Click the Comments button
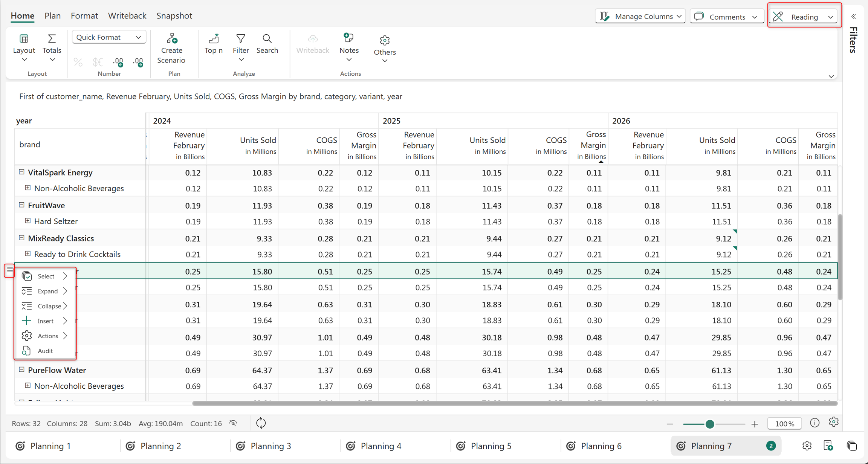This screenshot has width=868, height=464. (x=726, y=17)
